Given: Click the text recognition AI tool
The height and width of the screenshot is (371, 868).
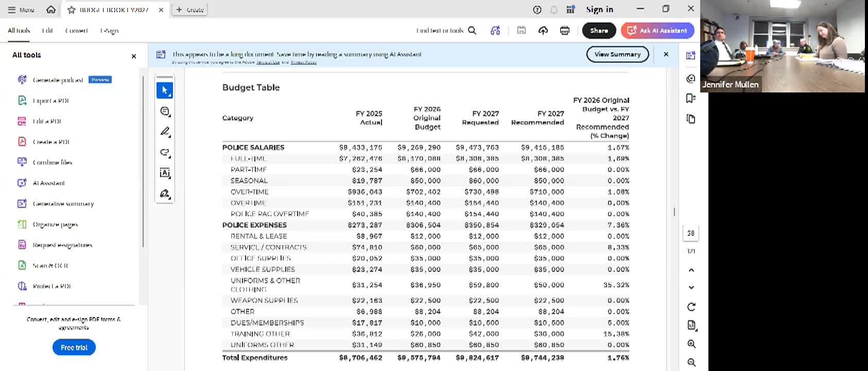Looking at the screenshot, I should pyautogui.click(x=165, y=173).
